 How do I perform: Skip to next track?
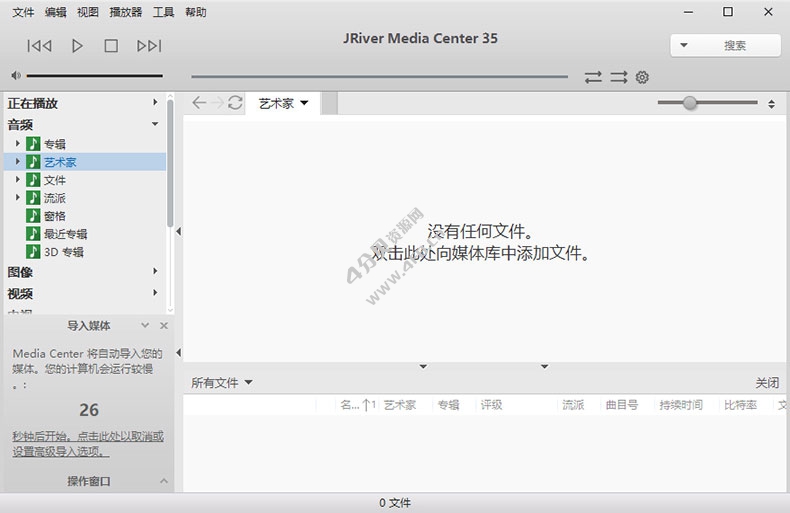pyautogui.click(x=149, y=46)
